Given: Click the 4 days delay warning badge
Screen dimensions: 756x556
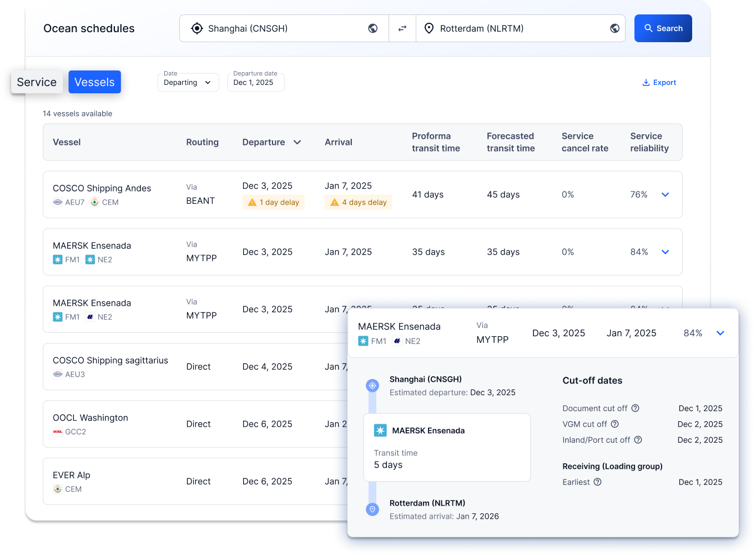Looking at the screenshot, I should pos(359,203).
